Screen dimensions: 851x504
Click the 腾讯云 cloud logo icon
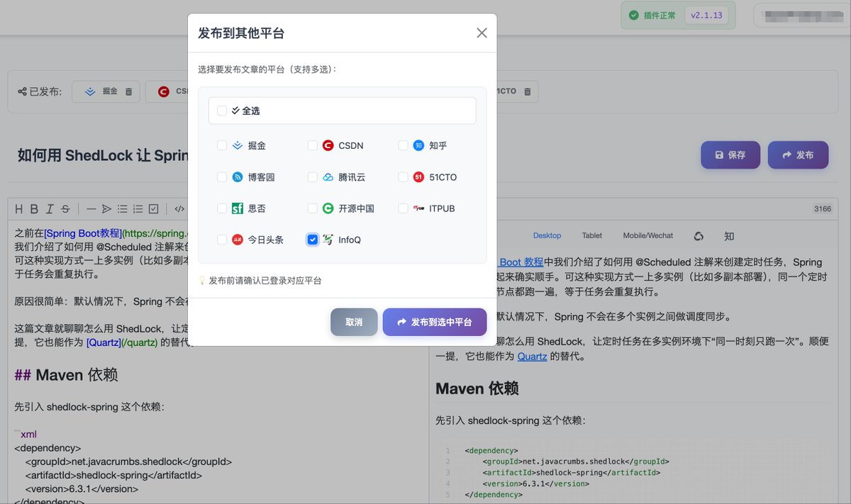pyautogui.click(x=328, y=177)
